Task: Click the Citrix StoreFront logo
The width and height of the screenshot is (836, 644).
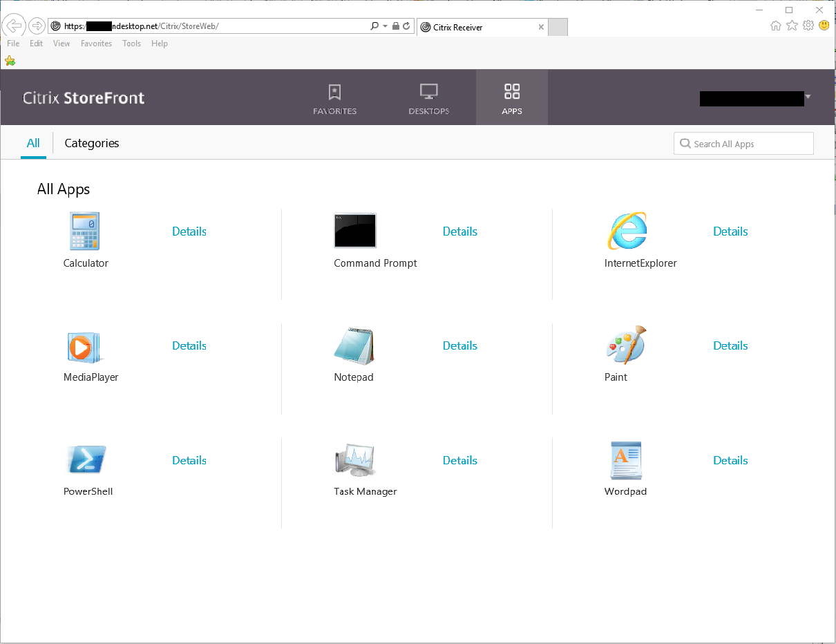Action: [84, 97]
